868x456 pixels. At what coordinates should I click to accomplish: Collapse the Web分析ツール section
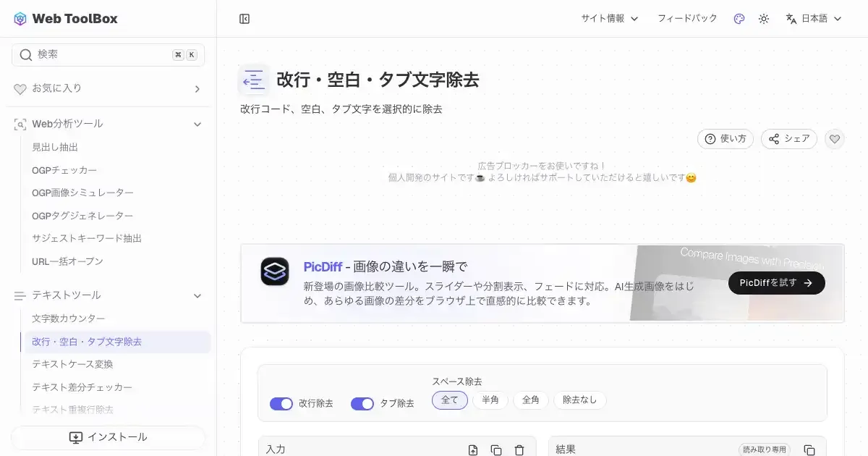[x=197, y=124]
